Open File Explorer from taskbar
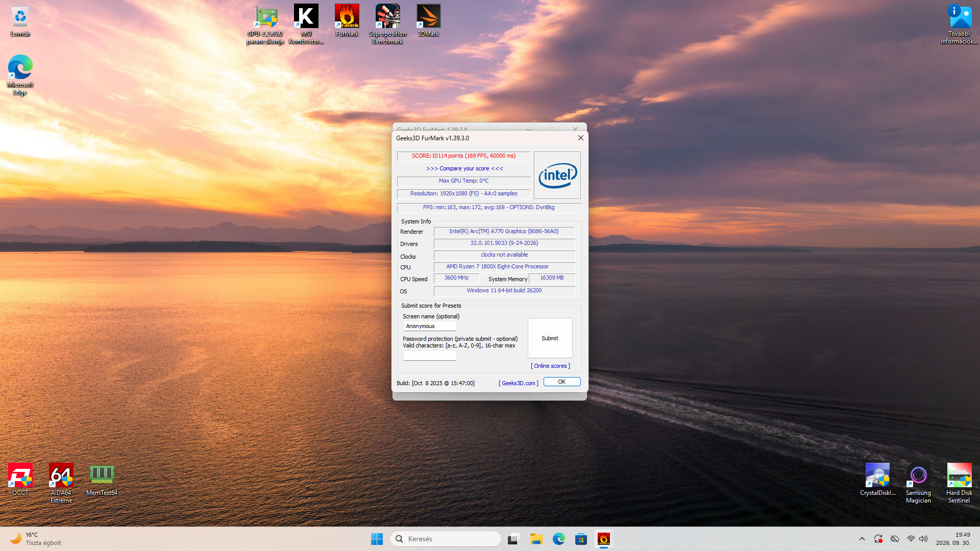 [536, 539]
